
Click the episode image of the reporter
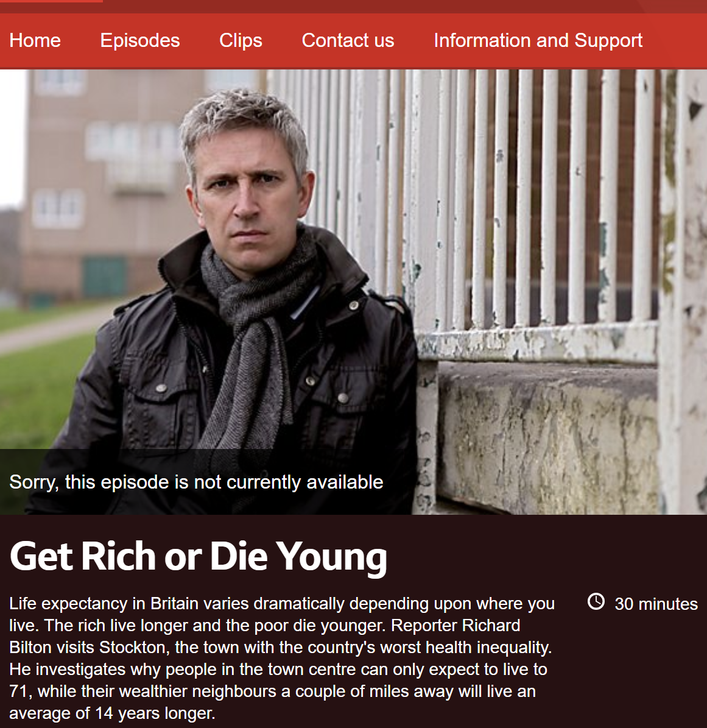tap(353, 292)
